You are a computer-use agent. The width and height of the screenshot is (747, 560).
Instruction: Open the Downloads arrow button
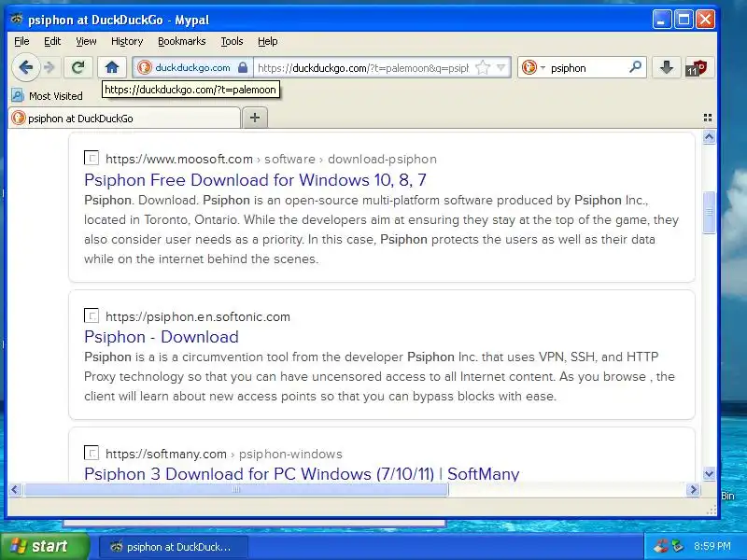click(666, 67)
